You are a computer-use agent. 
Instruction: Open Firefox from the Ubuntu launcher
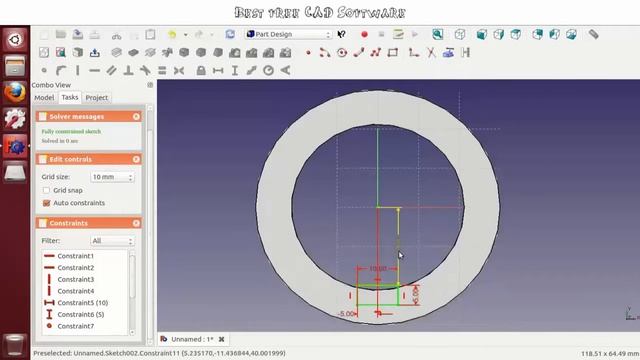[x=15, y=92]
